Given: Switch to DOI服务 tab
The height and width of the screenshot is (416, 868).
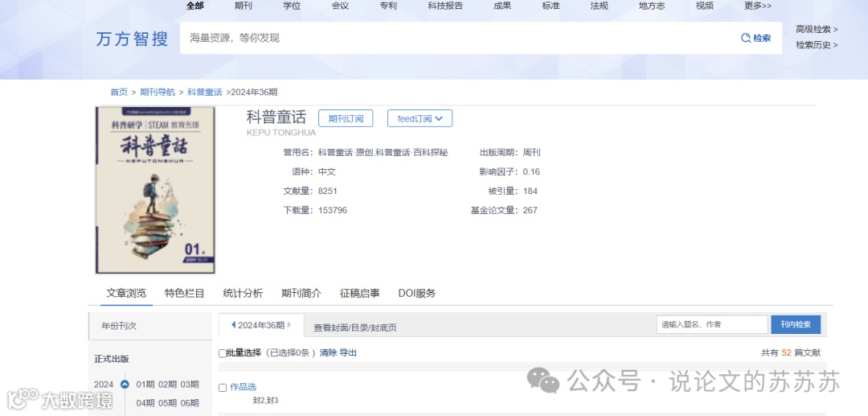Looking at the screenshot, I should tap(417, 293).
